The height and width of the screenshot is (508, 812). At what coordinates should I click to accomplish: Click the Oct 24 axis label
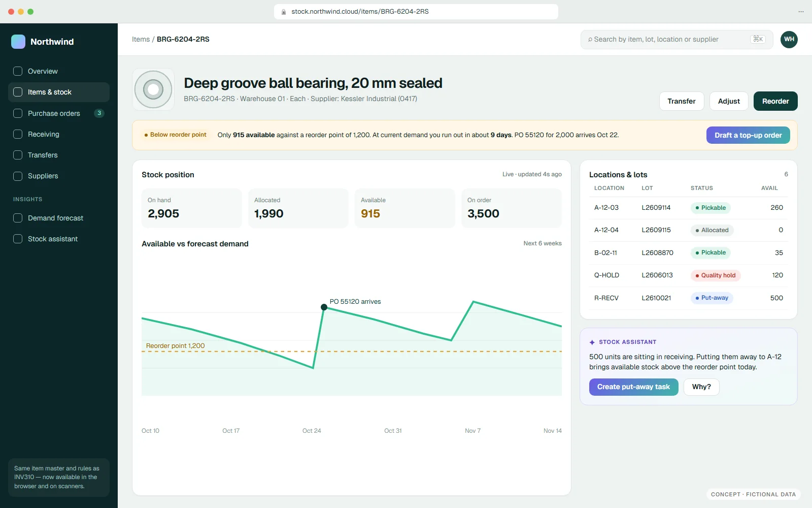(312, 431)
